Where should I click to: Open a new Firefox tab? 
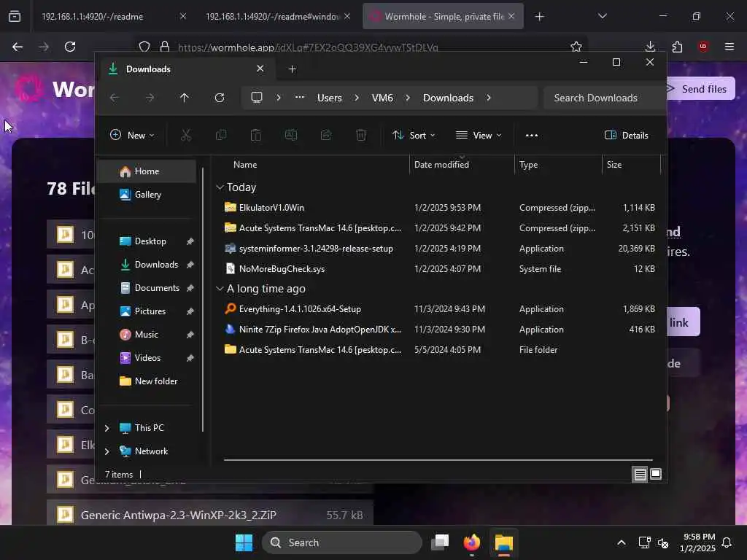pos(539,17)
